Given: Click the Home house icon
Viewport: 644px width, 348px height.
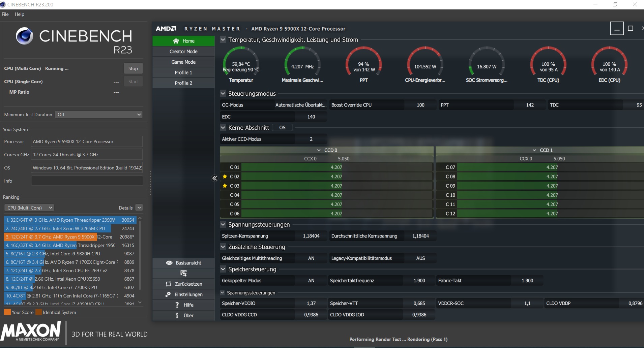Looking at the screenshot, I should (176, 41).
